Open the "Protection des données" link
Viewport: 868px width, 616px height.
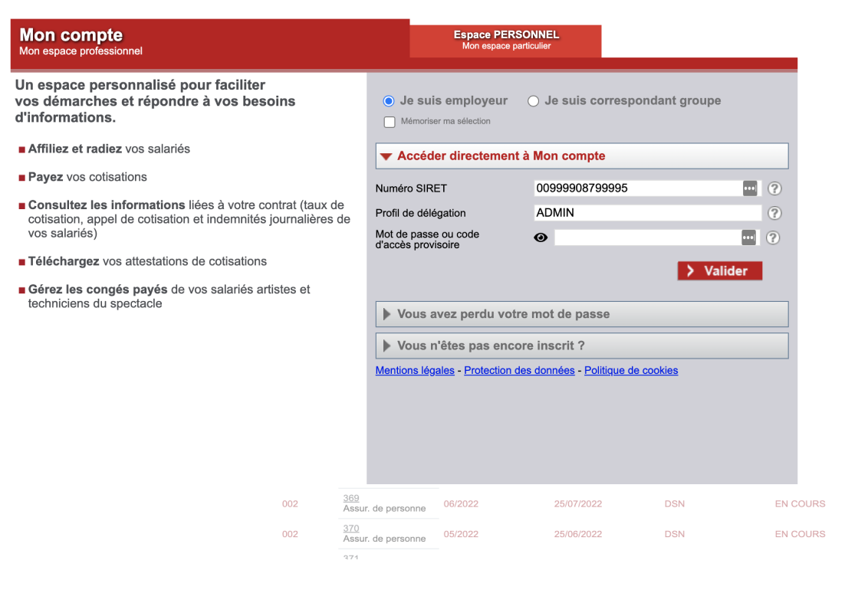(521, 370)
